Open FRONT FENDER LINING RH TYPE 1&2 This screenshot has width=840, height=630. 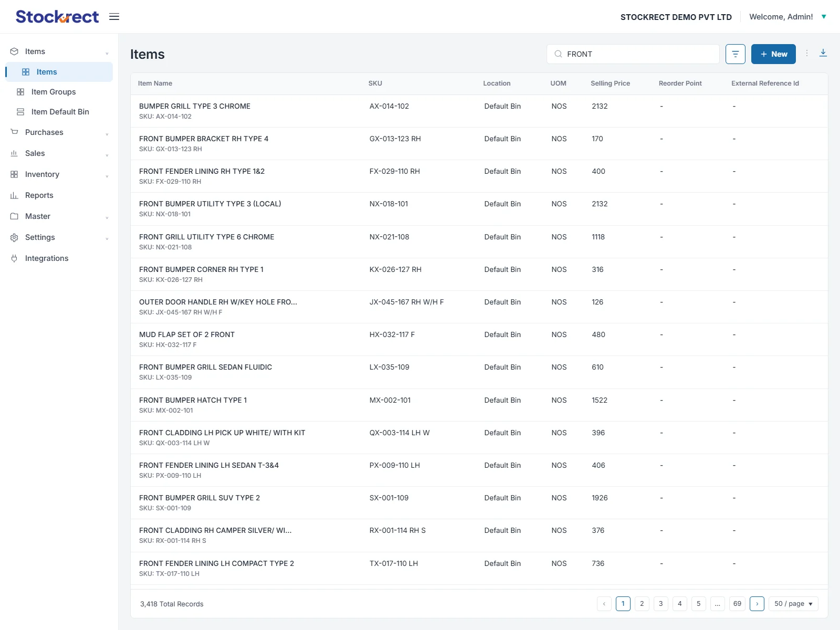pyautogui.click(x=202, y=171)
